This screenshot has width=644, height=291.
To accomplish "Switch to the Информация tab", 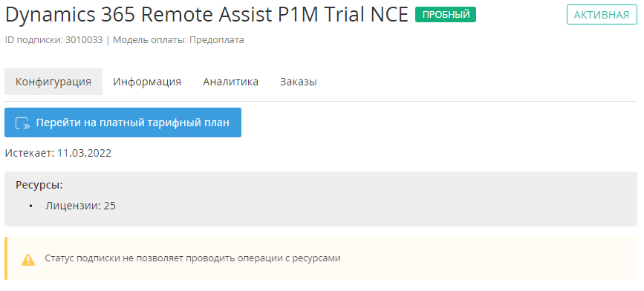I will pos(147,82).
